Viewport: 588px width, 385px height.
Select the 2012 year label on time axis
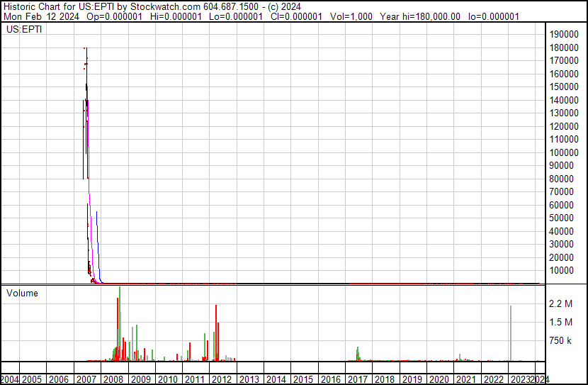[x=222, y=379]
